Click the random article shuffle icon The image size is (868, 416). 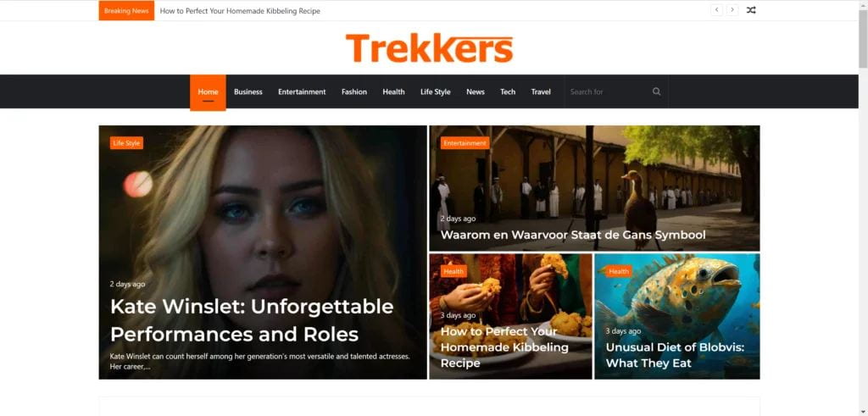click(x=751, y=10)
